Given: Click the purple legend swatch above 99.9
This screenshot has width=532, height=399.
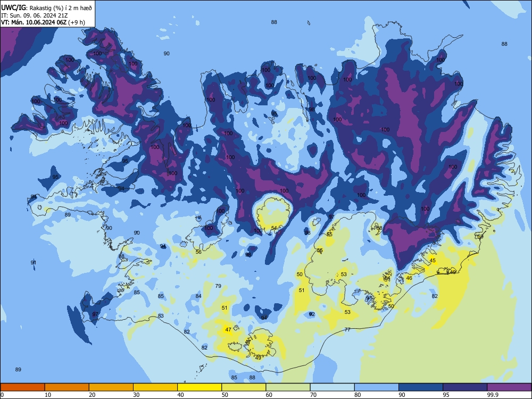Looking at the screenshot, I should 509,387.
